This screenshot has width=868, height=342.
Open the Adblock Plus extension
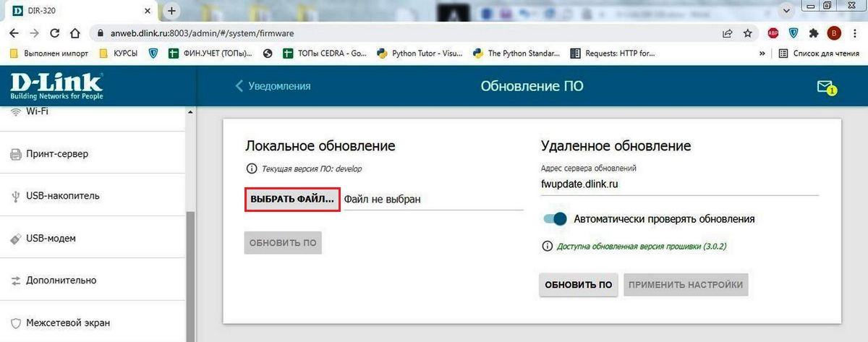pos(773,33)
